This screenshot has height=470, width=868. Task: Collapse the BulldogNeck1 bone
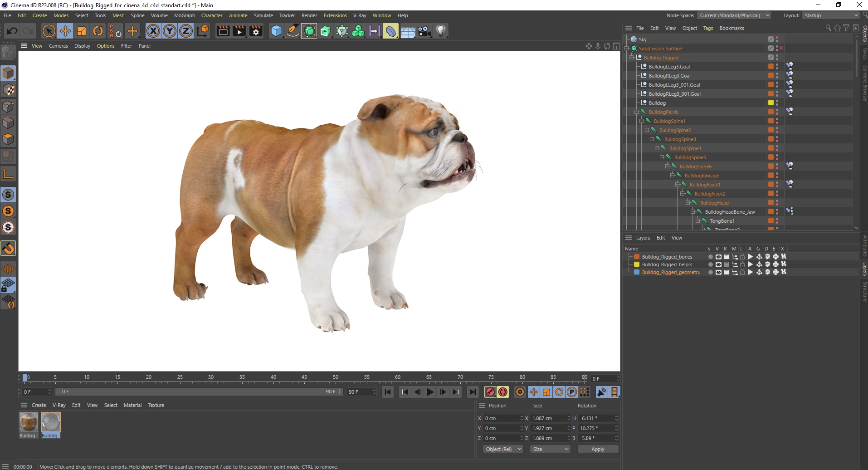pos(678,184)
